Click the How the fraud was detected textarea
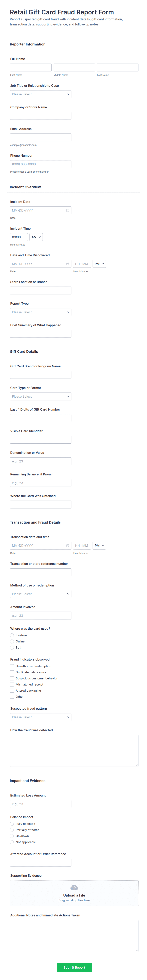Image resolution: width=147 pixels, height=980 pixels. [74, 751]
